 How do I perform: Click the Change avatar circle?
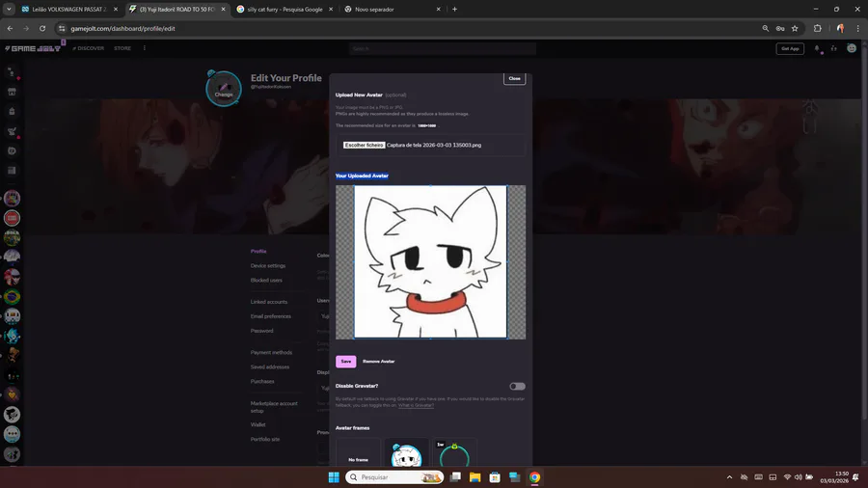224,89
